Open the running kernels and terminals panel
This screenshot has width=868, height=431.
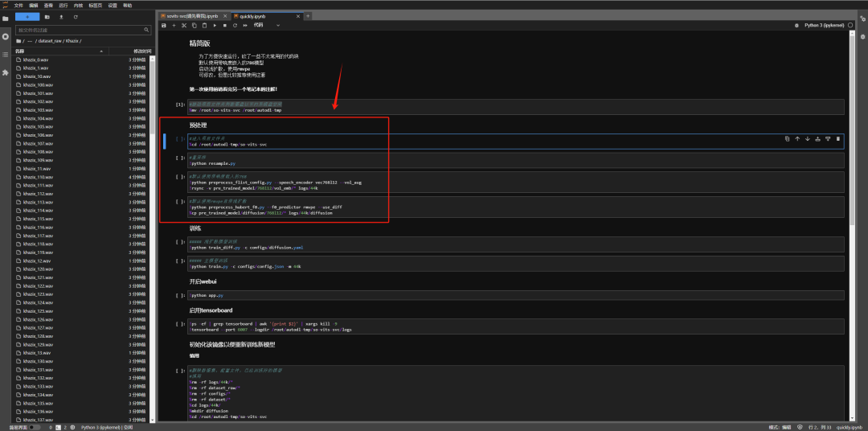click(6, 36)
